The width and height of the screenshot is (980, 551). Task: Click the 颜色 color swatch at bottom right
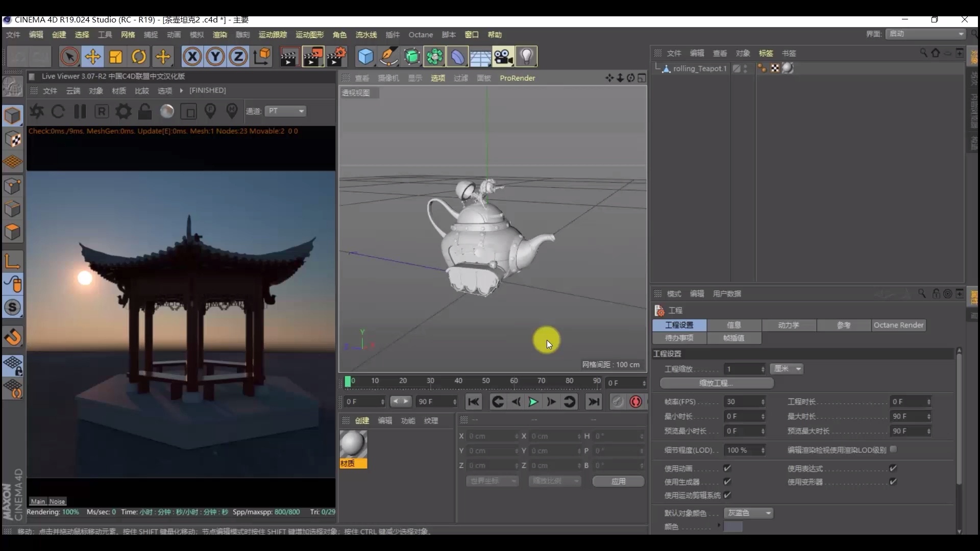(x=733, y=527)
